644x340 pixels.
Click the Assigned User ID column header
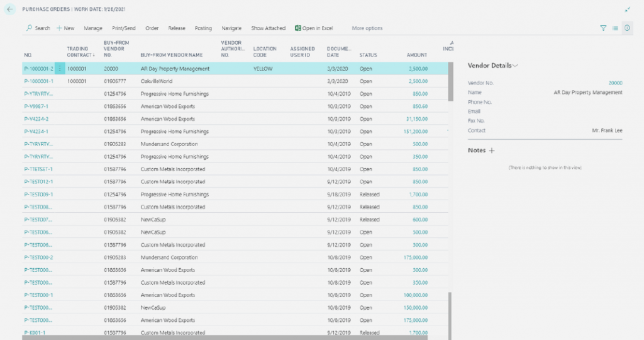[x=303, y=52]
